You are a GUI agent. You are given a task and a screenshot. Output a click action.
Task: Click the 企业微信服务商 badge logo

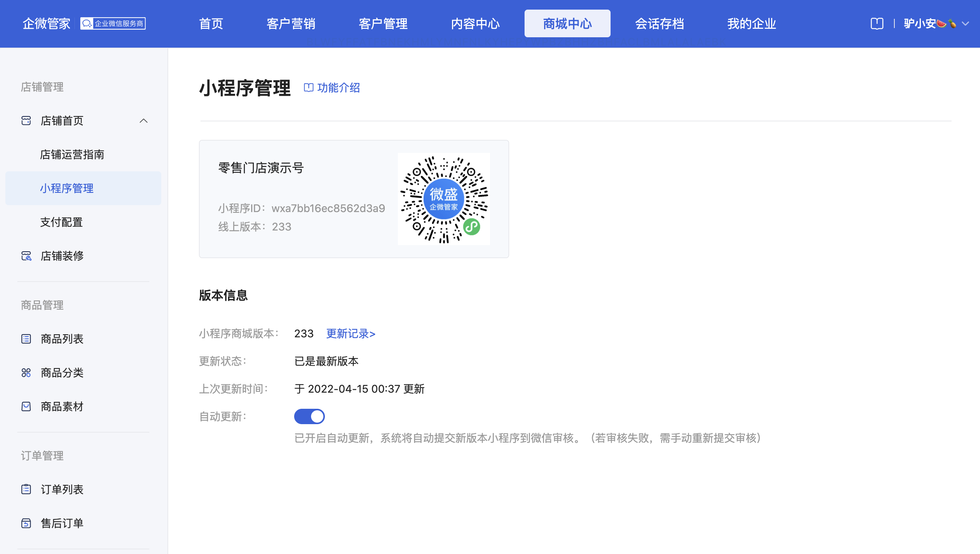click(113, 24)
